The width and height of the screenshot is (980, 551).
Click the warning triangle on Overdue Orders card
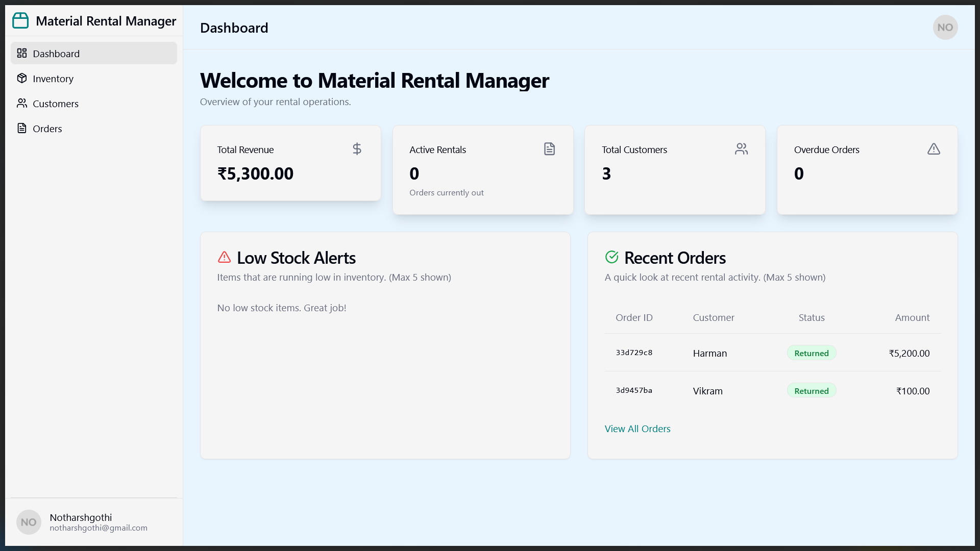934,149
